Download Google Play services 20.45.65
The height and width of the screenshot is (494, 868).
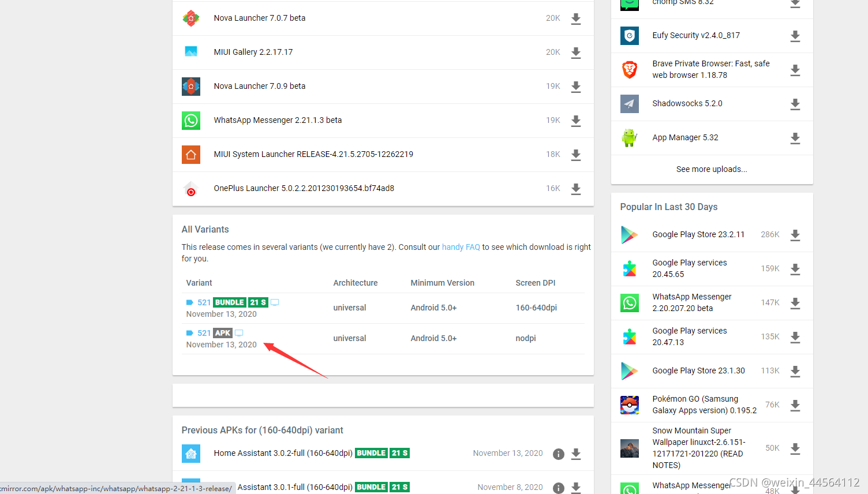pyautogui.click(x=795, y=270)
